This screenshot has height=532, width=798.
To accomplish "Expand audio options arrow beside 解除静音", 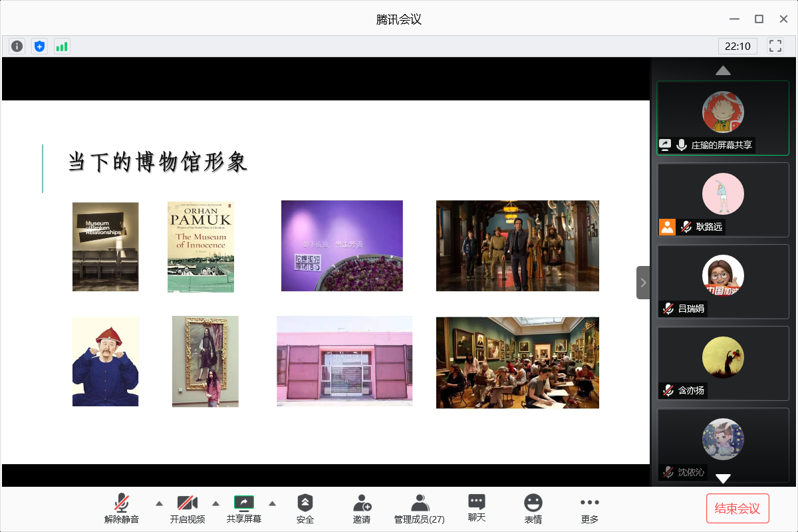I will coord(159,503).
